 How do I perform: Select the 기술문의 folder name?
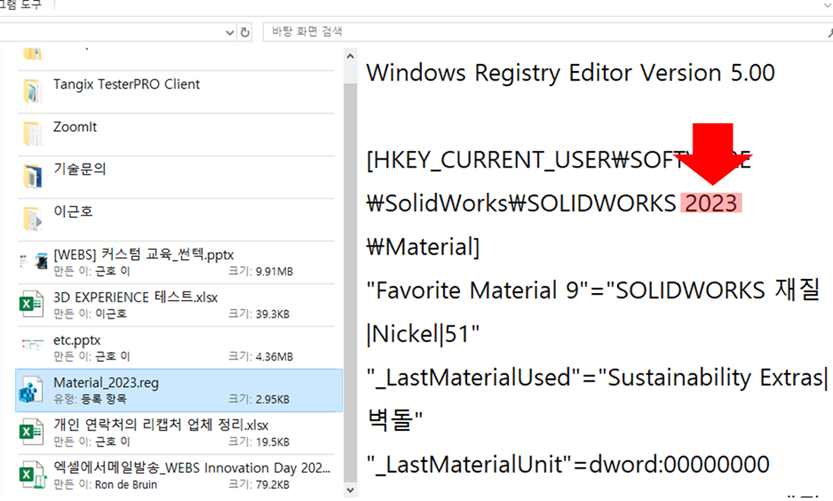click(80, 169)
